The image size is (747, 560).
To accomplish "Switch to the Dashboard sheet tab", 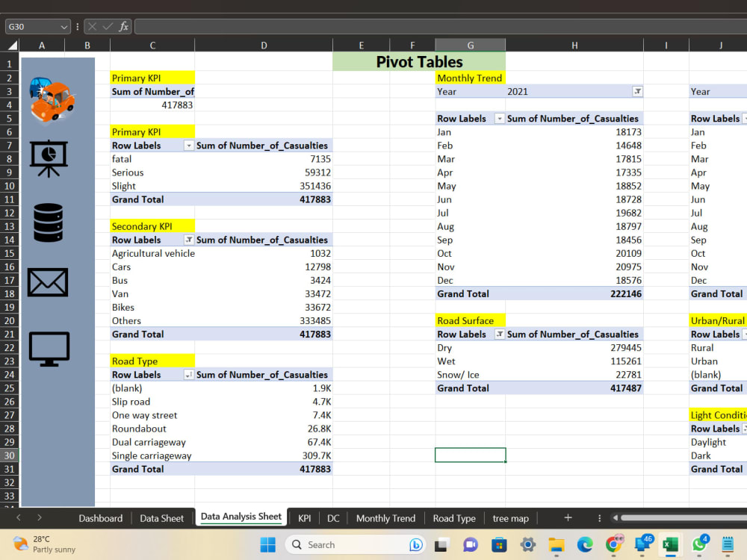I will pyautogui.click(x=100, y=517).
